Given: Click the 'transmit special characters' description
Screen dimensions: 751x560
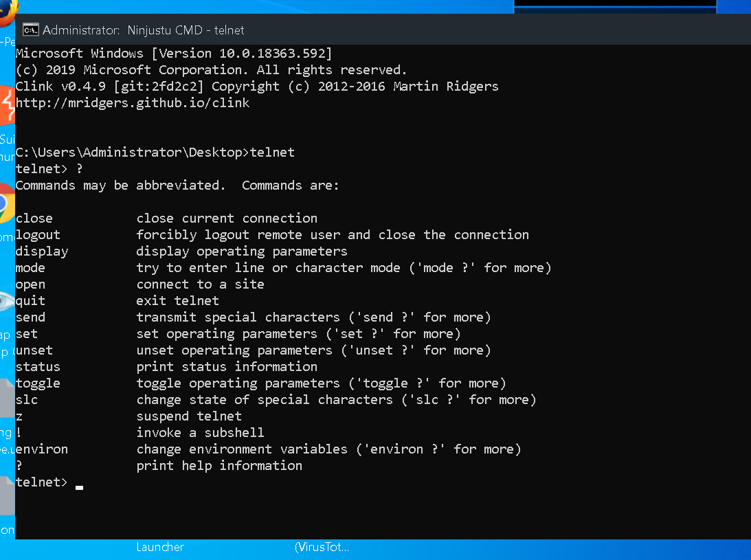Looking at the screenshot, I should tap(314, 317).
